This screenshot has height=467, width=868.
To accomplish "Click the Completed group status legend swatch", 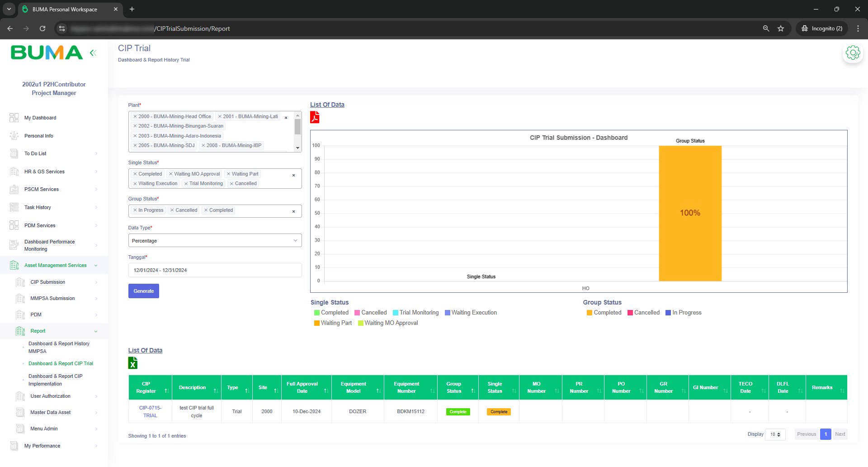I will pyautogui.click(x=589, y=313).
